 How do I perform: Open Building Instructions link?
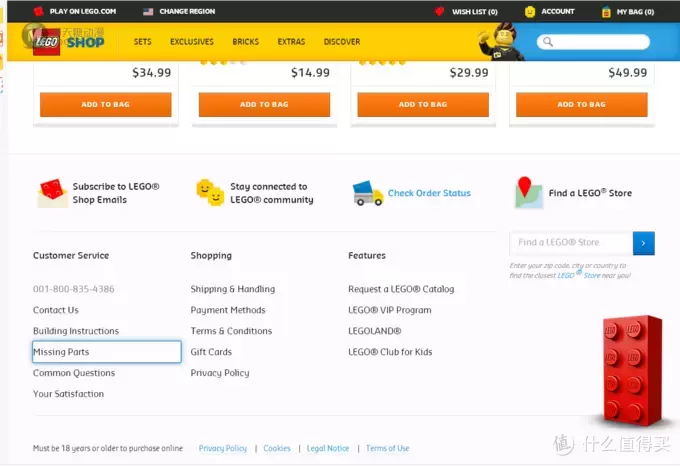tap(76, 331)
